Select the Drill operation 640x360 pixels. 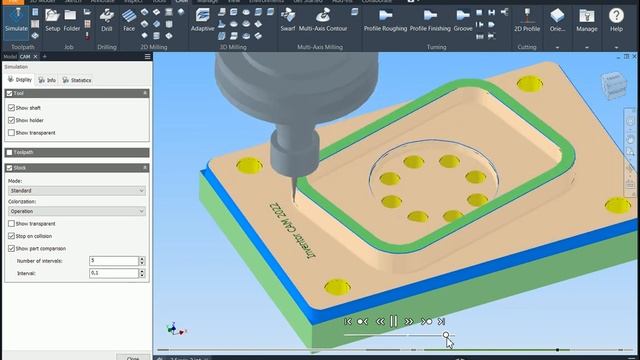coord(107,21)
